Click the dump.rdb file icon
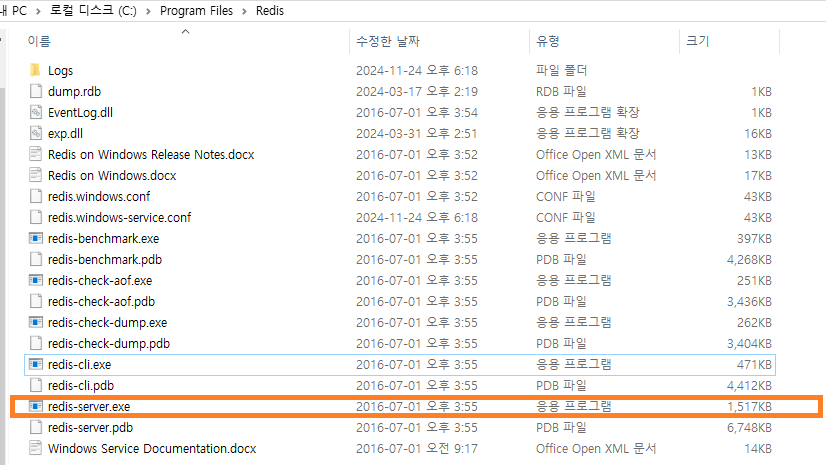This screenshot has width=826, height=465. (x=35, y=91)
